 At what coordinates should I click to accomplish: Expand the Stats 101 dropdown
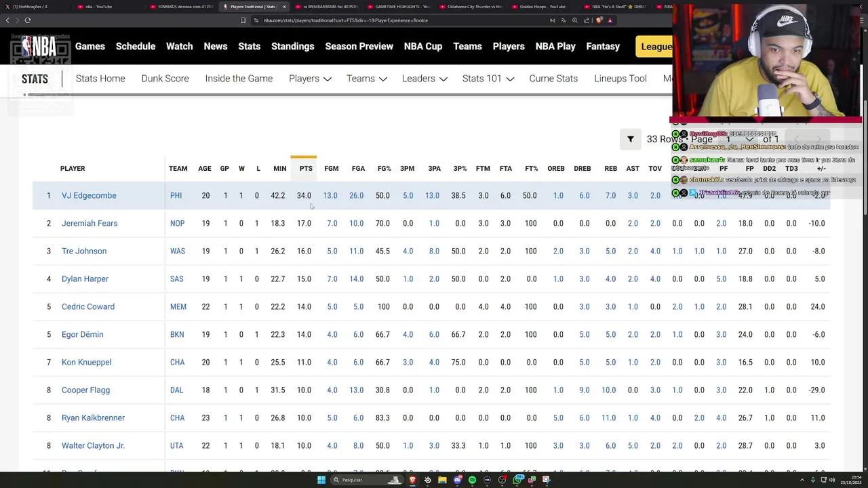[488, 79]
